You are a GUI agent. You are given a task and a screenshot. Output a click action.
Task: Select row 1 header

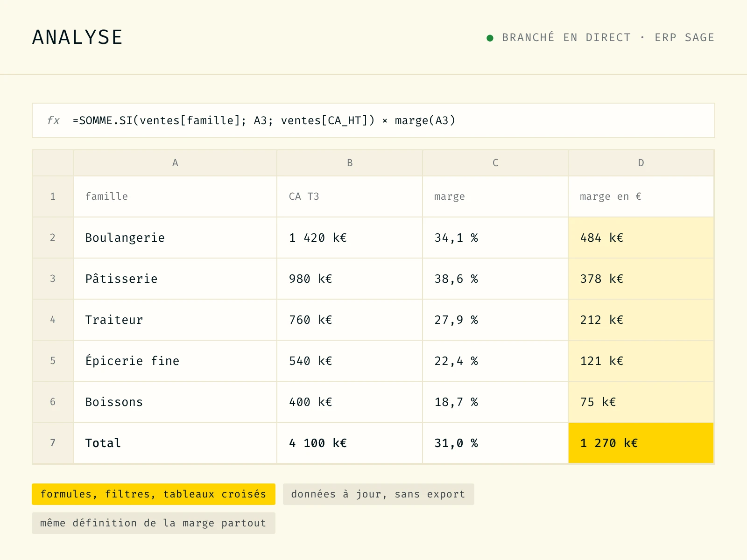point(53,196)
